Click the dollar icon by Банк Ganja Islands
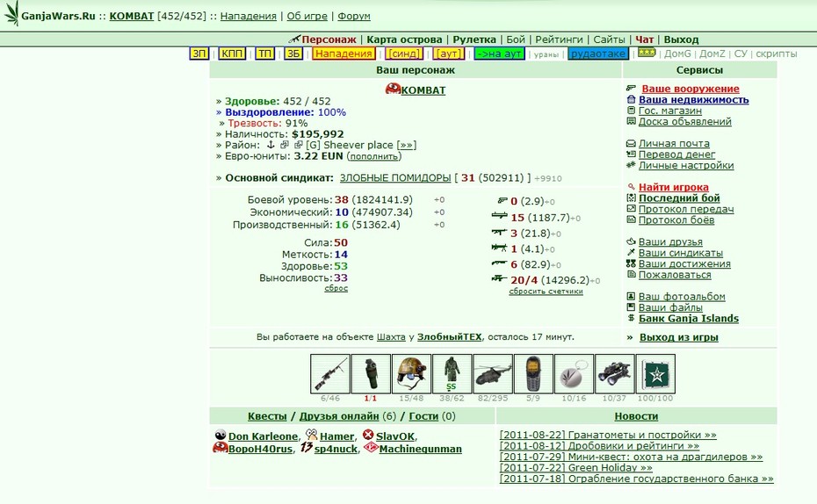The width and height of the screenshot is (817, 504). click(631, 318)
